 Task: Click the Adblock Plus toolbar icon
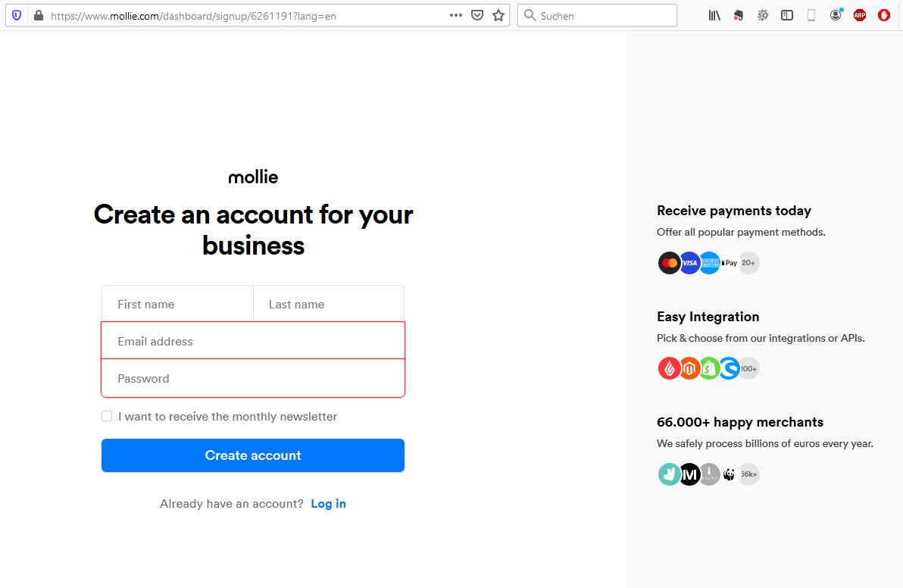(860, 14)
